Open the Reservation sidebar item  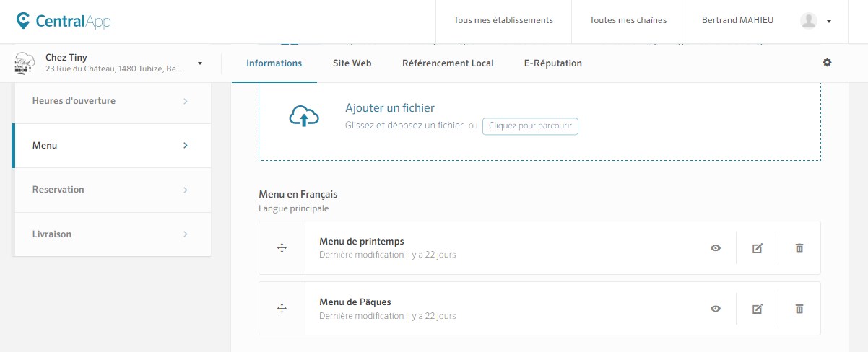pos(111,190)
